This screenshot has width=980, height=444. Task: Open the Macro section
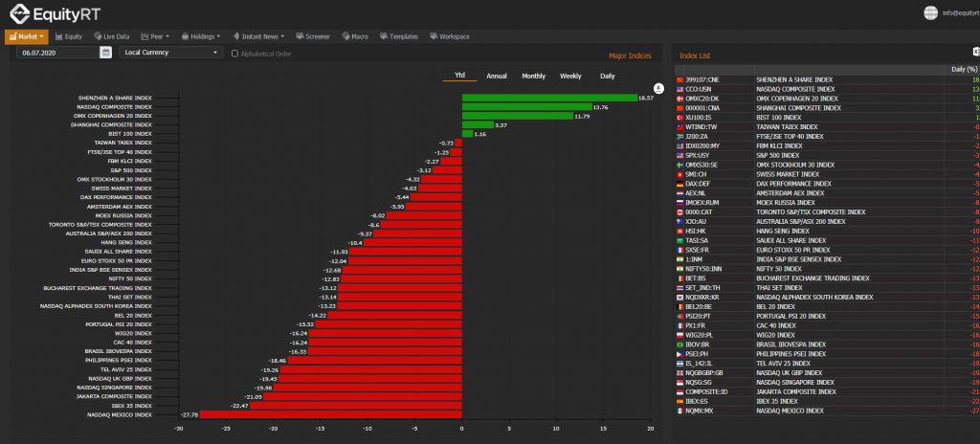pyautogui.click(x=355, y=37)
